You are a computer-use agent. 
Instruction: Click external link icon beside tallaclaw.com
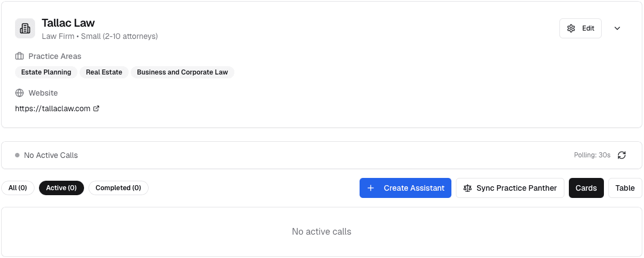tap(96, 108)
